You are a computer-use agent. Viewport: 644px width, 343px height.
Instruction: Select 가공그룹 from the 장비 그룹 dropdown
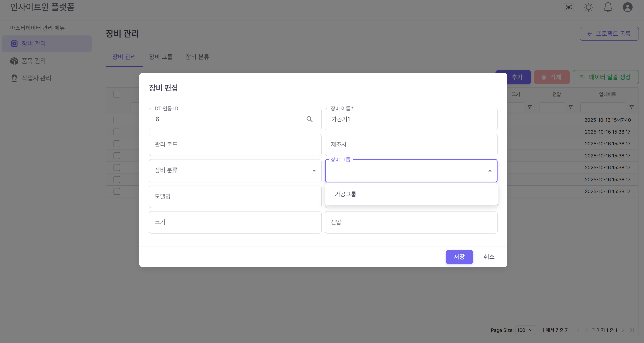[346, 194]
